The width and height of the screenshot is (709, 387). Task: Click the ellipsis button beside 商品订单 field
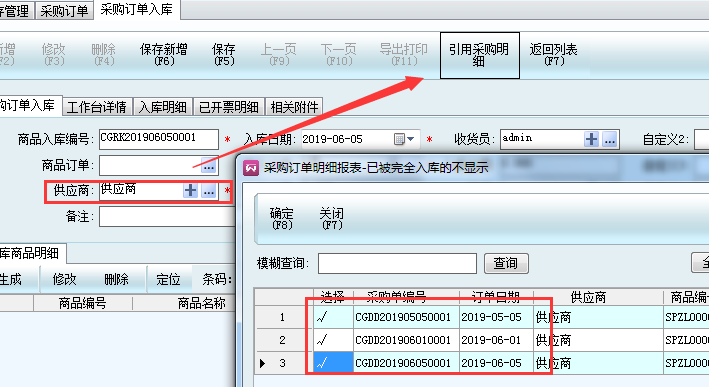click(208, 166)
